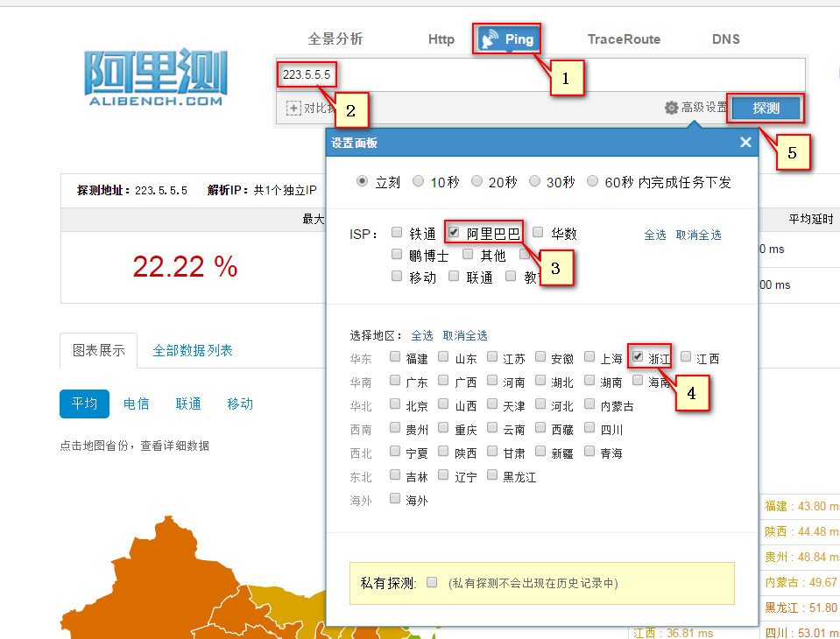
Task: Select the 10秒 radio option
Action: (418, 181)
